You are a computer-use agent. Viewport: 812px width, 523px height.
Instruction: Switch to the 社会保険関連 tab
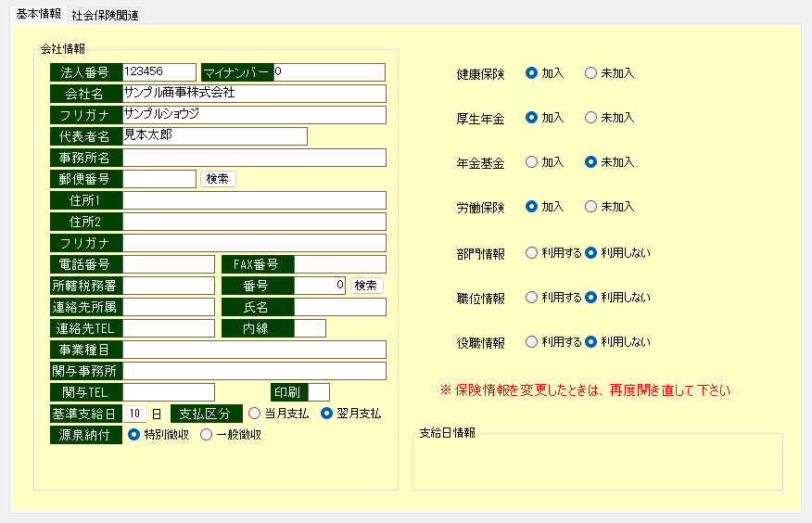(x=105, y=16)
